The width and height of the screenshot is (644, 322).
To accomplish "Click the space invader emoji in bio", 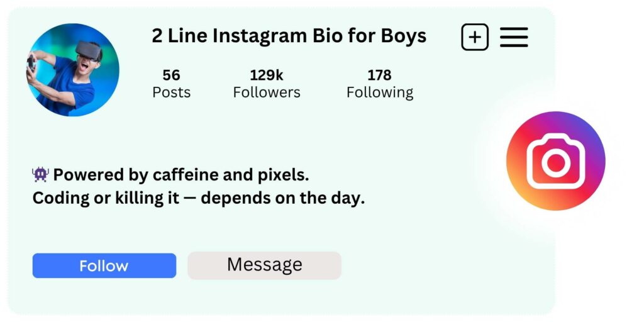I will (x=40, y=174).
